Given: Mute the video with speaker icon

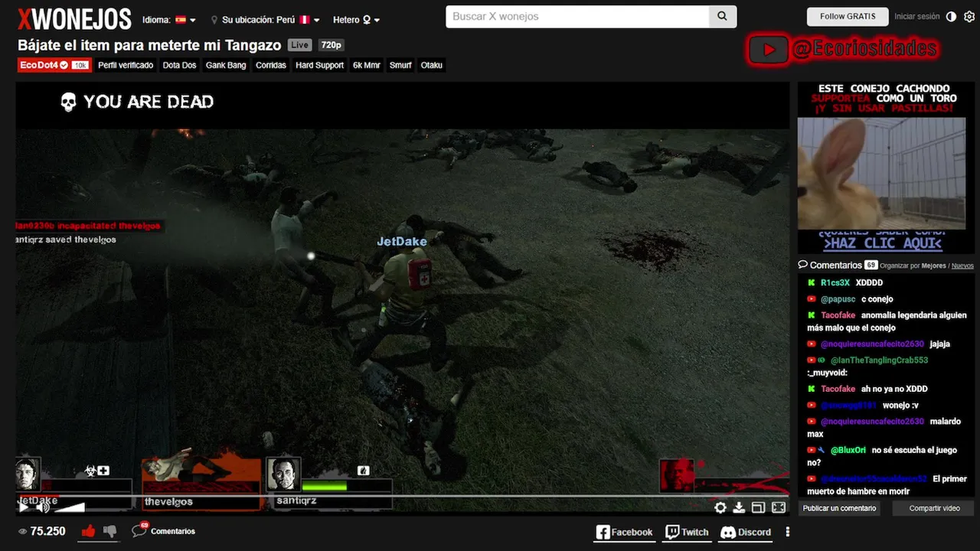Looking at the screenshot, I should click(x=43, y=507).
